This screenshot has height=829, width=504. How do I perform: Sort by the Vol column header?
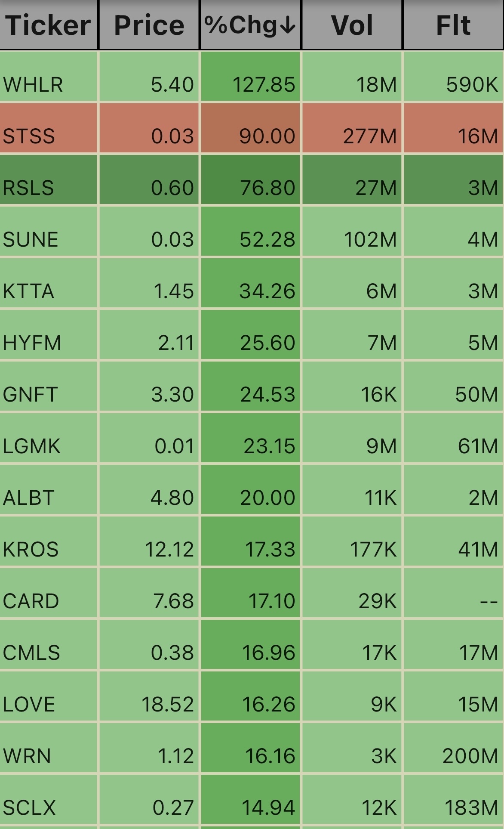[352, 25]
